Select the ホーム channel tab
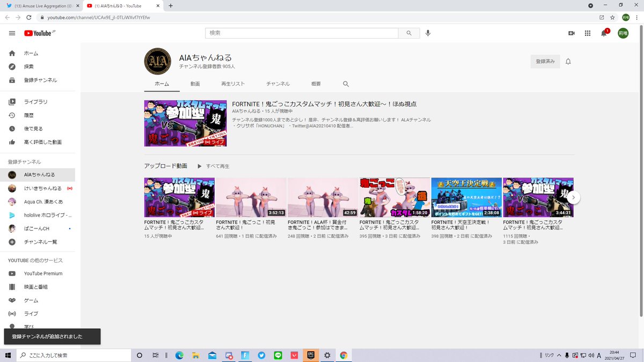The width and height of the screenshot is (644, 362). click(162, 84)
